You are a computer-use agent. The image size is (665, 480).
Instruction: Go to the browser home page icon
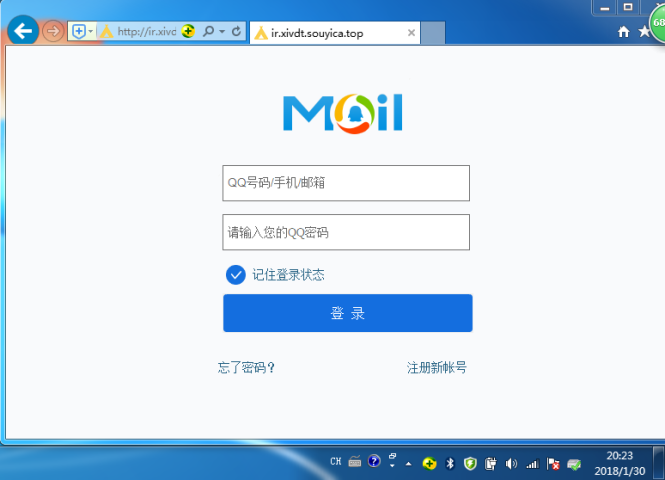(x=623, y=31)
